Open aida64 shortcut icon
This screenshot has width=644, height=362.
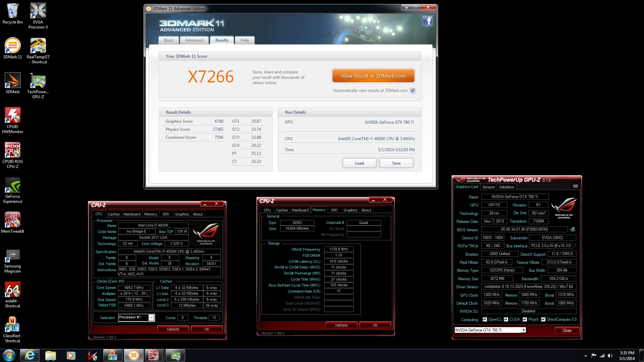pos(12,295)
